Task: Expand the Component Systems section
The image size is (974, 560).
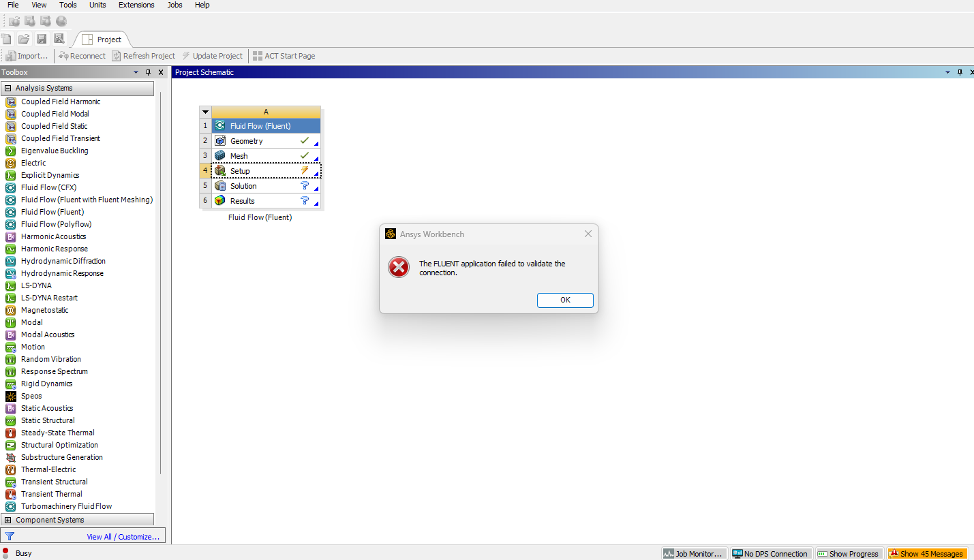Action: coord(8,520)
